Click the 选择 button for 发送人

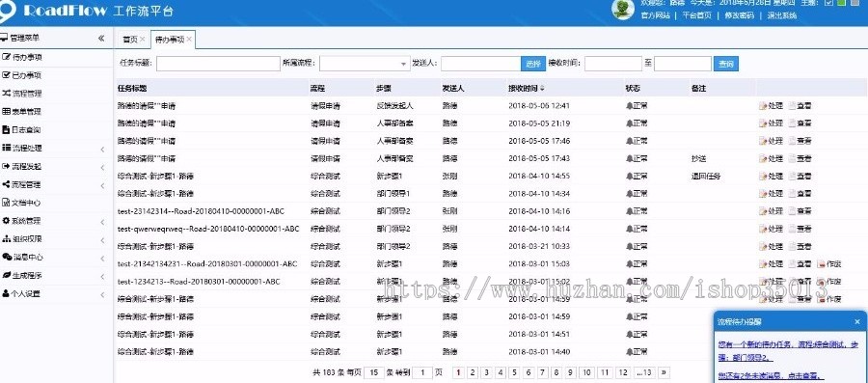[532, 64]
